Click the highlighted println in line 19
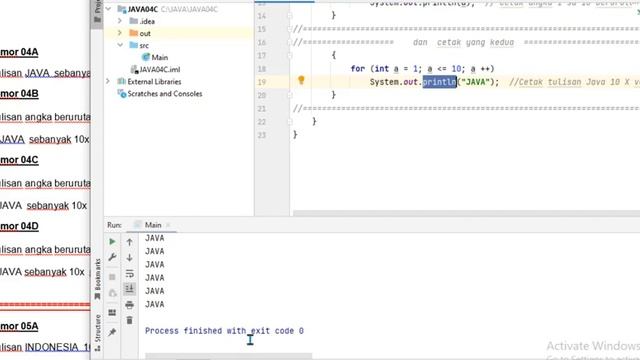The image size is (640, 360). click(439, 82)
